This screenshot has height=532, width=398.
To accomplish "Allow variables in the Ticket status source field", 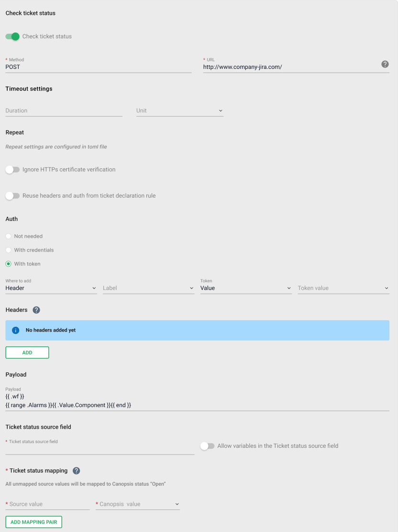I will (x=208, y=446).
